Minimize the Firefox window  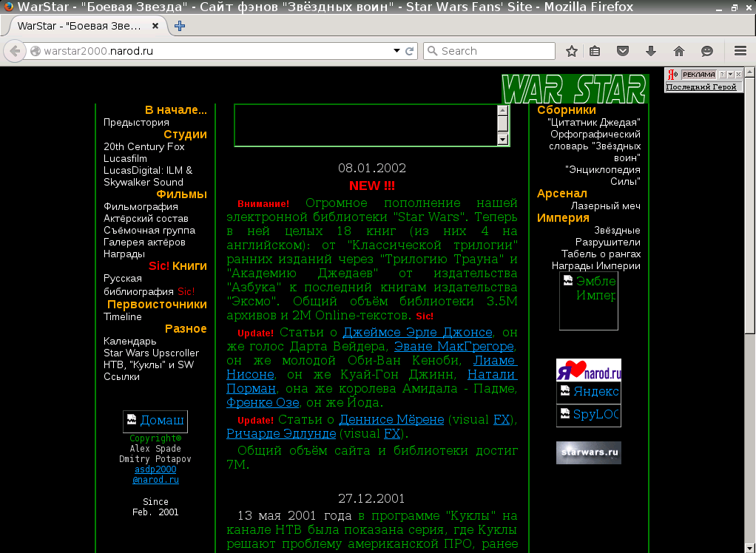pyautogui.click(x=719, y=8)
